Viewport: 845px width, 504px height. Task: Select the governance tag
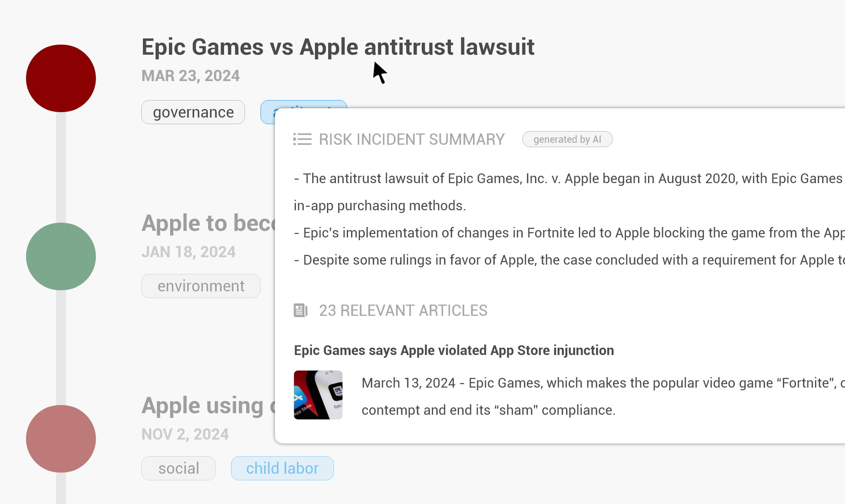(x=193, y=112)
